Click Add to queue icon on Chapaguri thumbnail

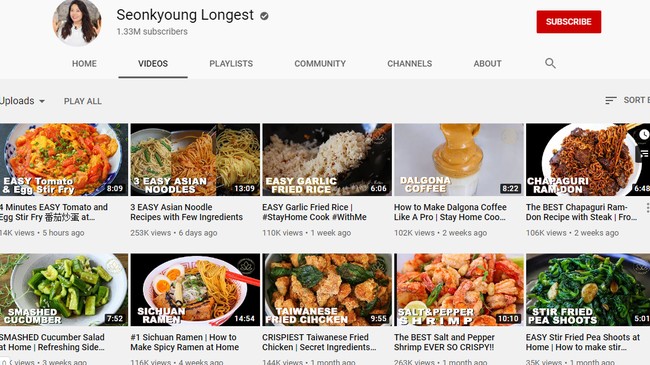644,154
